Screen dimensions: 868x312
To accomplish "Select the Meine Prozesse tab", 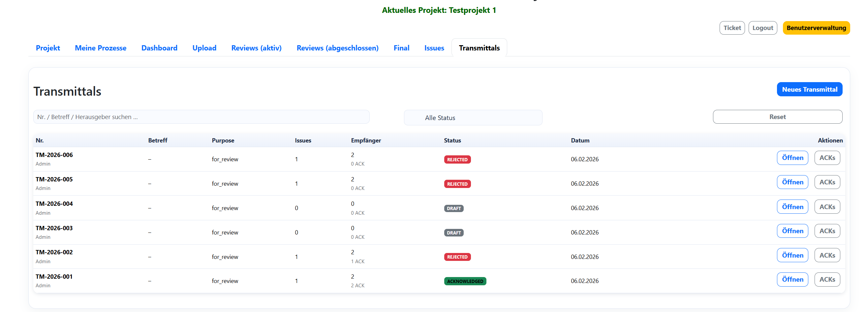I will click(x=100, y=48).
